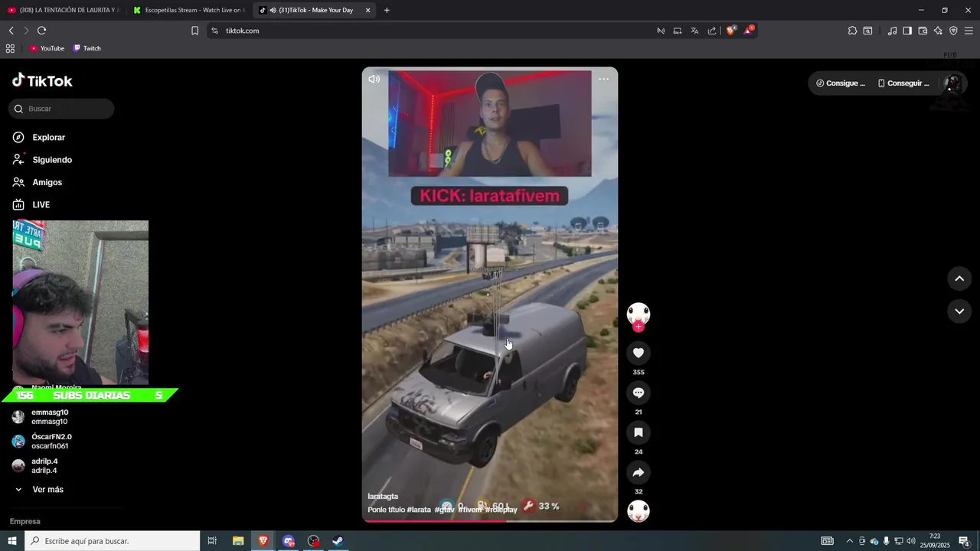Open the extensions puzzle icon
980x551 pixels.
click(x=852, y=31)
